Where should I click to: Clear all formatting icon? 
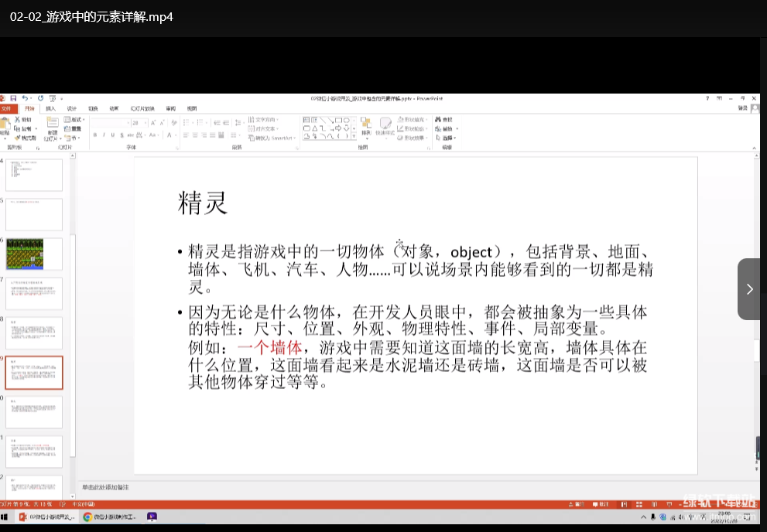173,123
